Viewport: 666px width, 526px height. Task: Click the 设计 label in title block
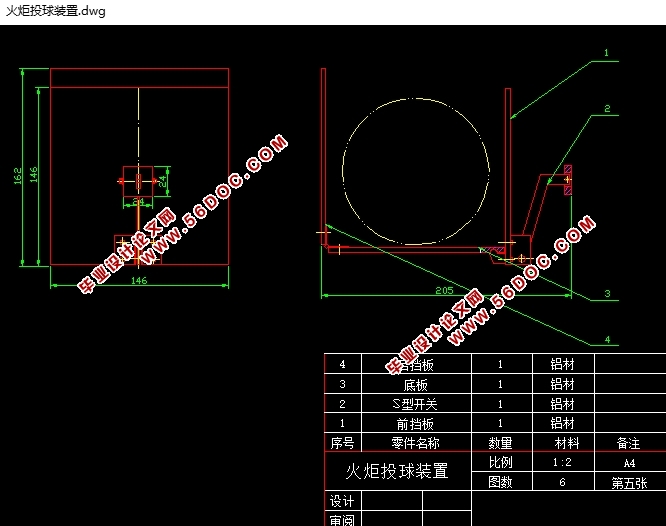click(342, 501)
